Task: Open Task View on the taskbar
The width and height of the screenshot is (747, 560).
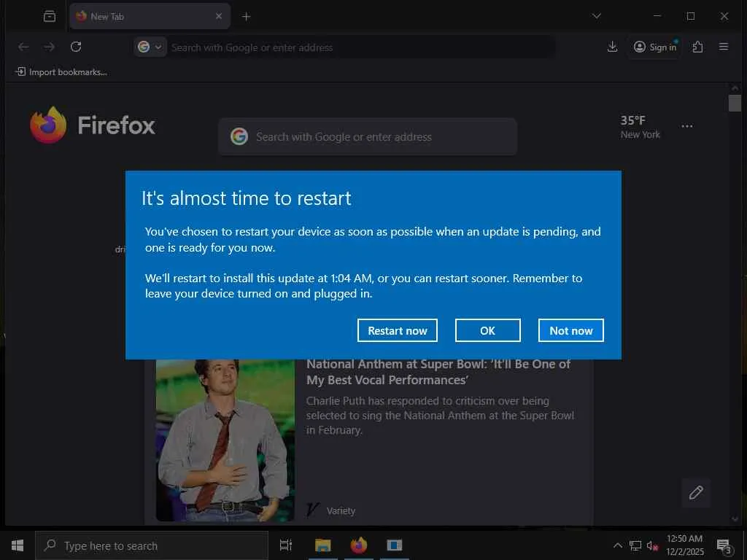Action: coord(286,545)
